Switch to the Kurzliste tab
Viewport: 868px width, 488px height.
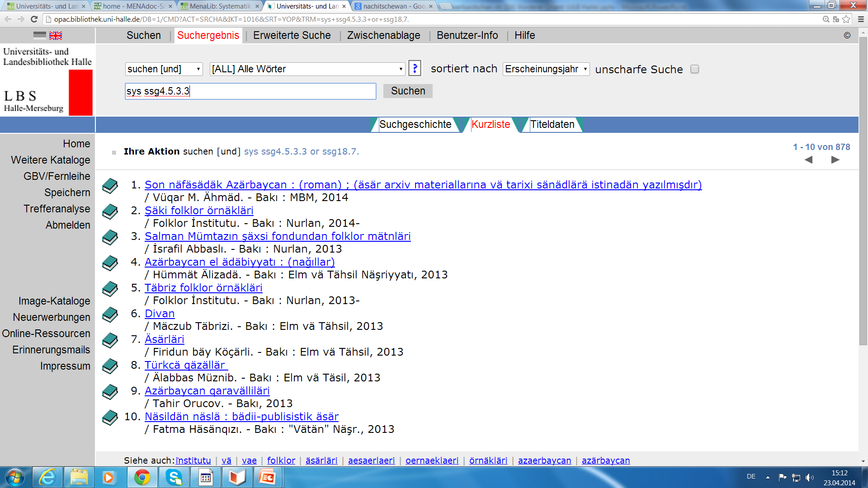click(491, 124)
